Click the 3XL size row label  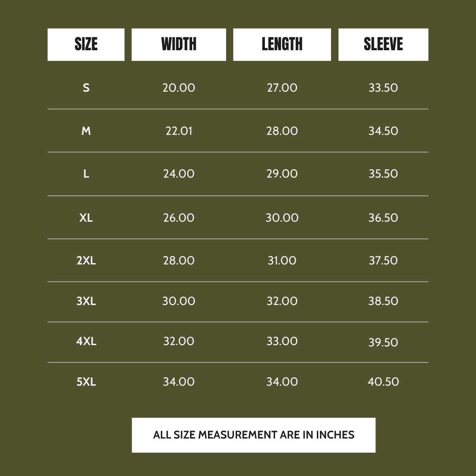click(x=86, y=301)
